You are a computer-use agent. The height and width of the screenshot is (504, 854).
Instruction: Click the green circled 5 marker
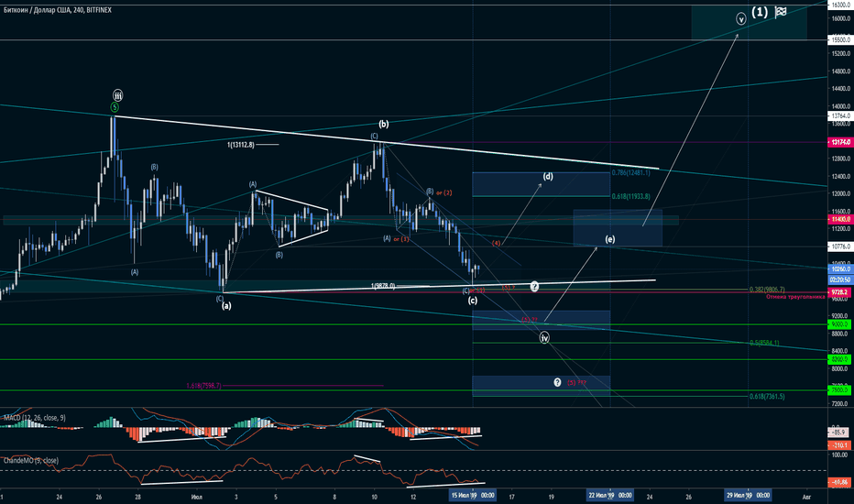pos(115,107)
